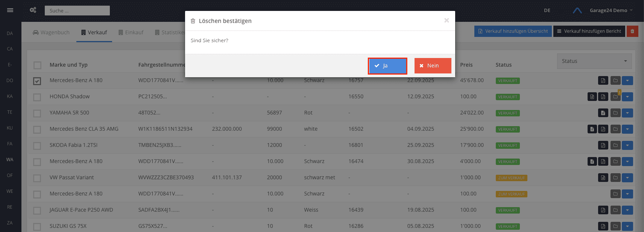Open folder for SKODA Fabia 1.2TSI row
The height and width of the screenshot is (232, 644).
coord(615,145)
